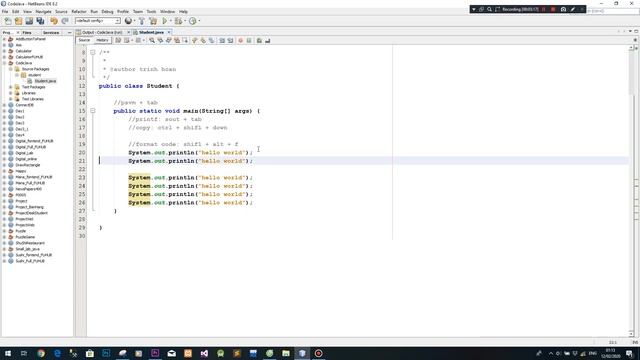Switch to Output - CodeJava (run) tab
Viewport: 640px width, 360px height.
pos(102,32)
